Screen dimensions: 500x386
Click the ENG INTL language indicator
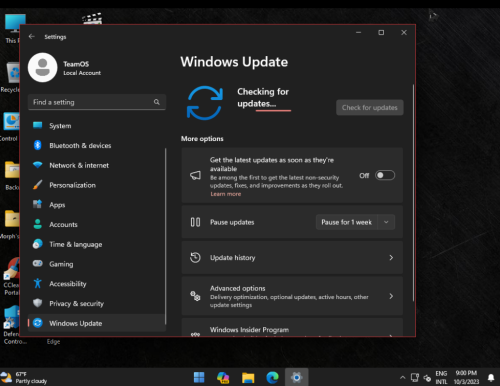point(441,377)
